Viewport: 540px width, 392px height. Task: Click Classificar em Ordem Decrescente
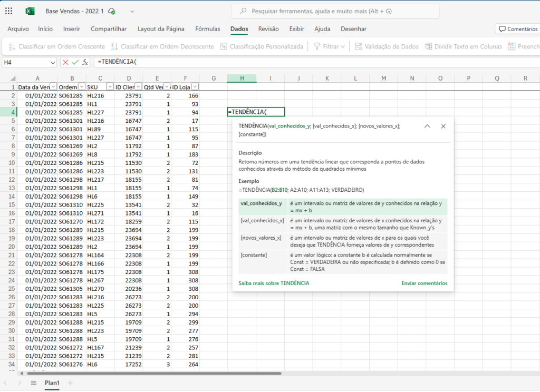point(162,46)
